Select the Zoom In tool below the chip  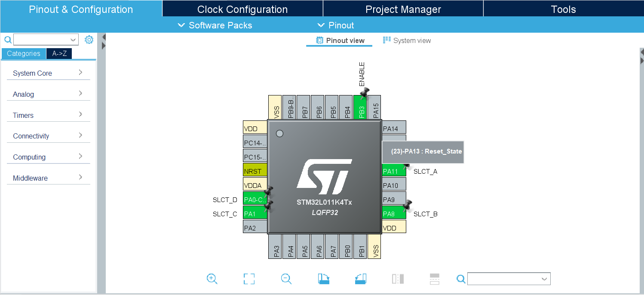pyautogui.click(x=212, y=279)
